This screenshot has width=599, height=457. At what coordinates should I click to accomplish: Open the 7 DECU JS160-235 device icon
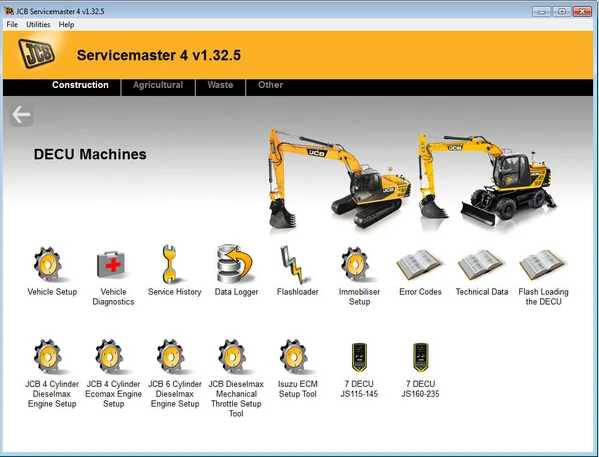[x=421, y=357]
